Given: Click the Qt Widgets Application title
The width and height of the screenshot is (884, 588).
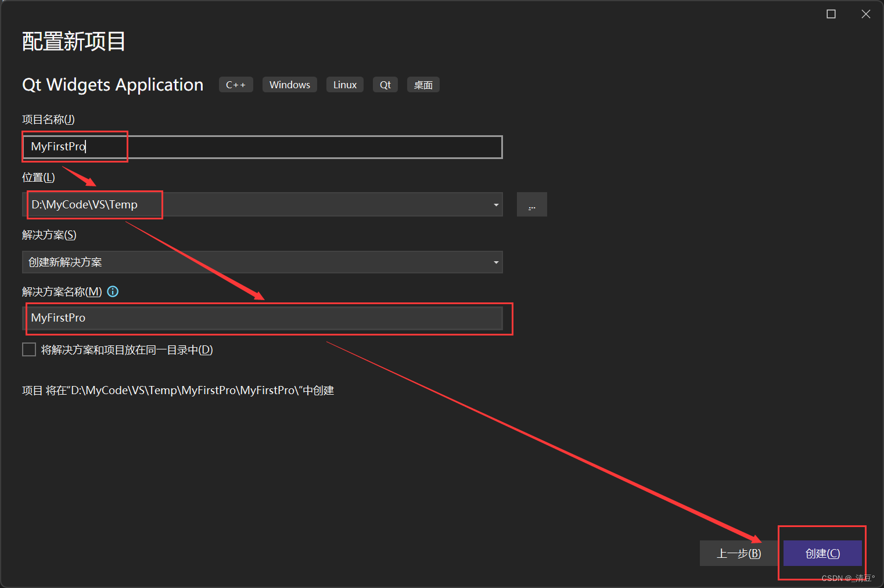Looking at the screenshot, I should coord(113,85).
